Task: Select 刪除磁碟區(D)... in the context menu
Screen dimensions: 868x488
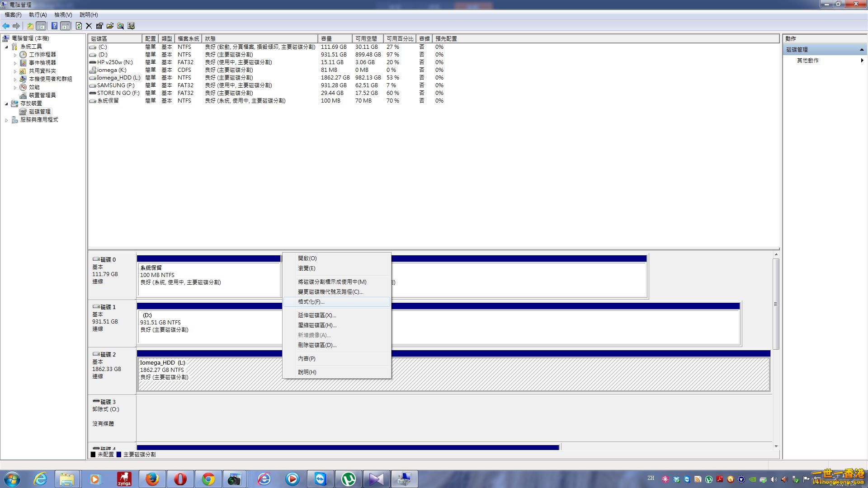Action: 317,345
